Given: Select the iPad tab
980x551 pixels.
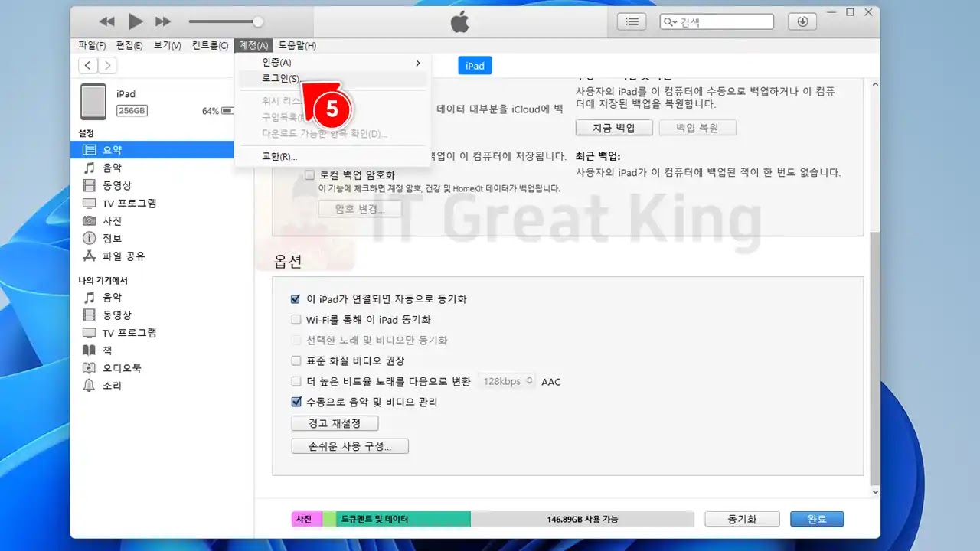Looking at the screenshot, I should point(475,66).
